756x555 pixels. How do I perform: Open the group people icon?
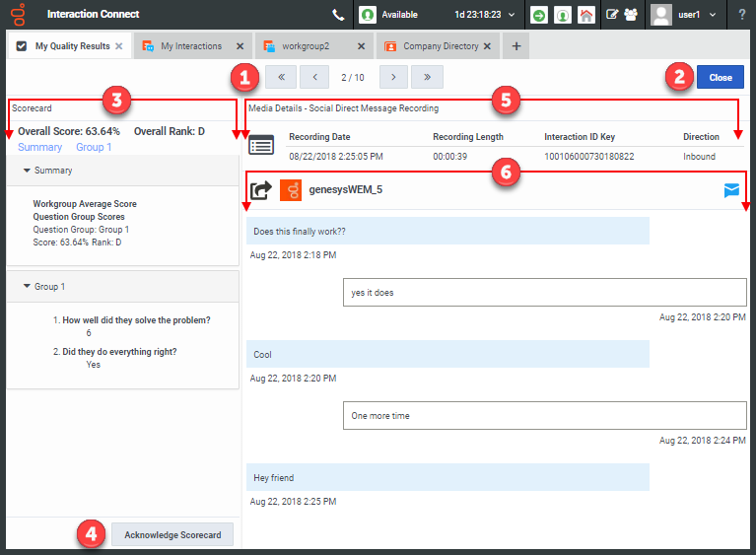[x=629, y=15]
